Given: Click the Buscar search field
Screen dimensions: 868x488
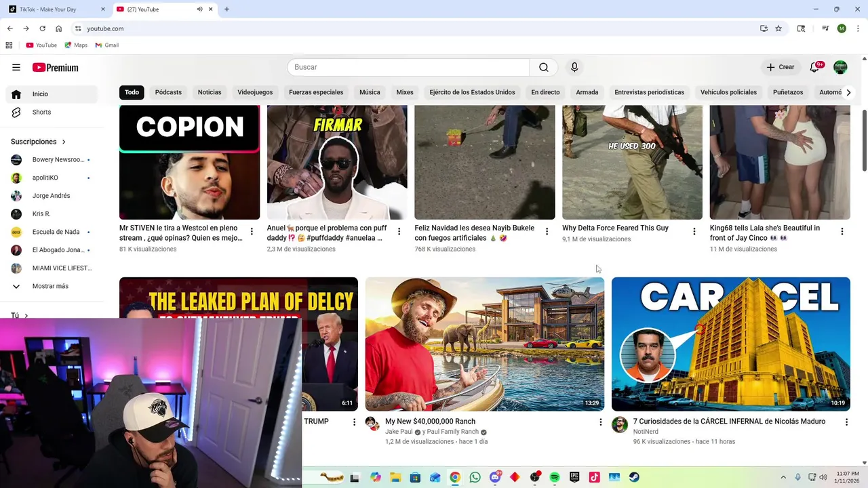Looking at the screenshot, I should (408, 67).
